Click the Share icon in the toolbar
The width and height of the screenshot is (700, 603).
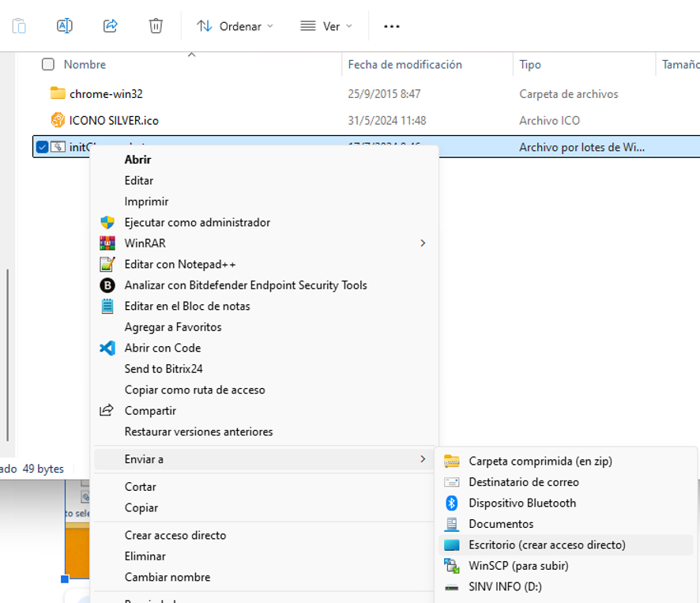point(111,26)
